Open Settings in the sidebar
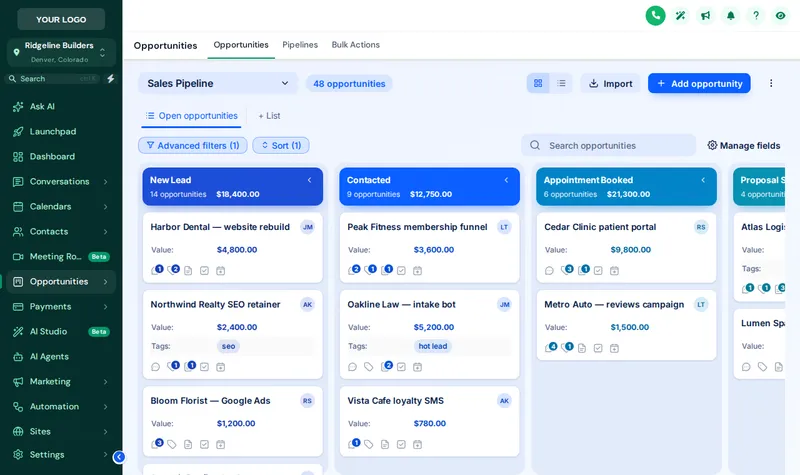 tap(61, 455)
